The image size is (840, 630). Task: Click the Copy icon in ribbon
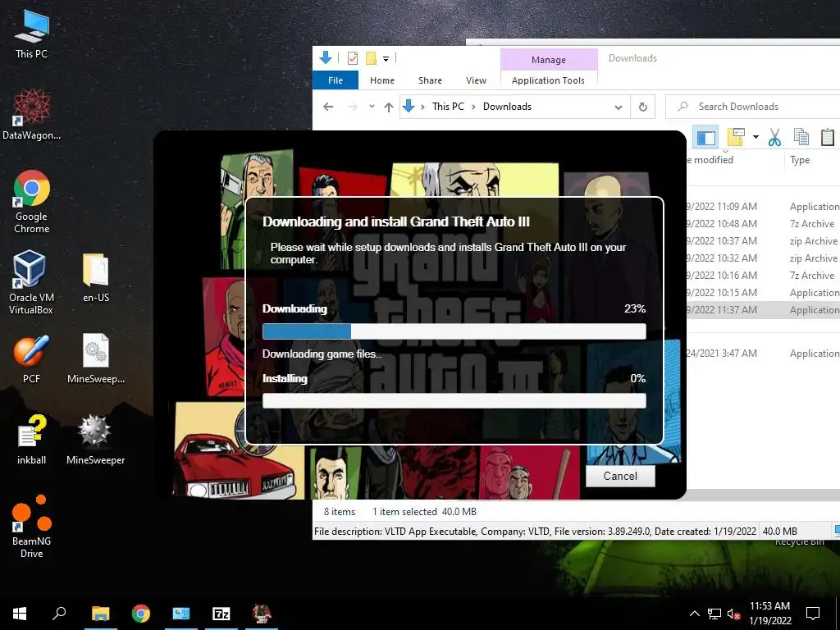[801, 137]
